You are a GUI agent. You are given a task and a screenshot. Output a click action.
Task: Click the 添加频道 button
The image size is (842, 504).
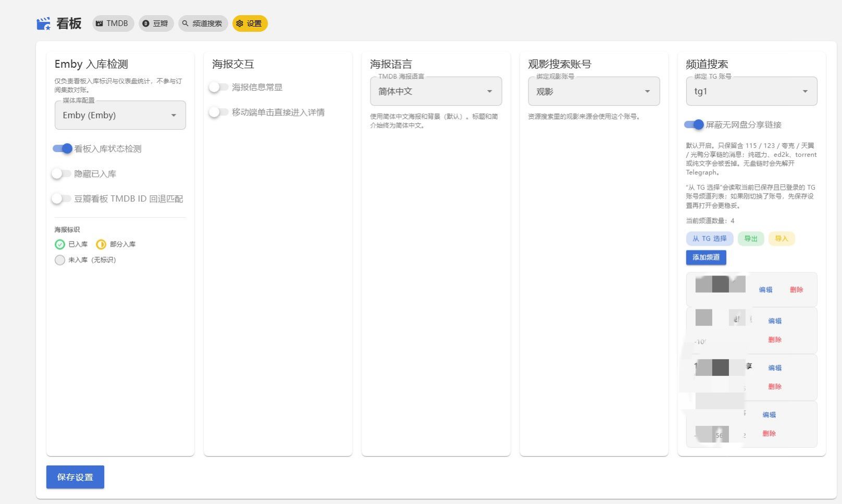[x=706, y=257]
